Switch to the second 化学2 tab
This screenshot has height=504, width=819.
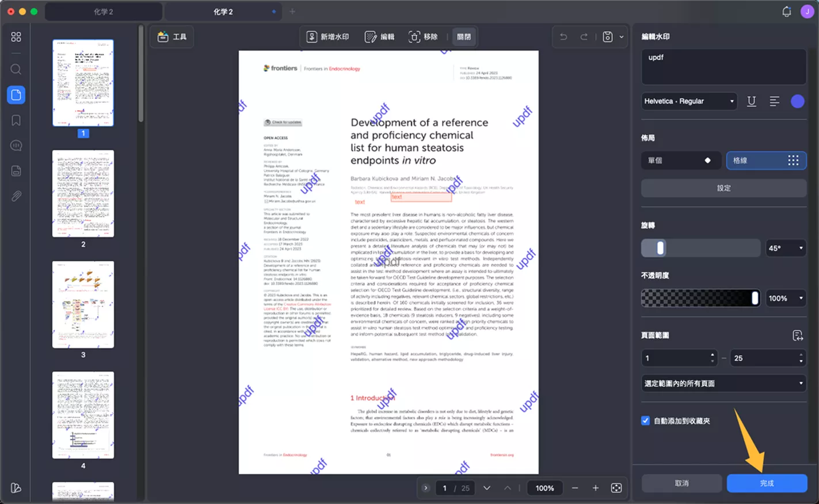click(x=223, y=12)
